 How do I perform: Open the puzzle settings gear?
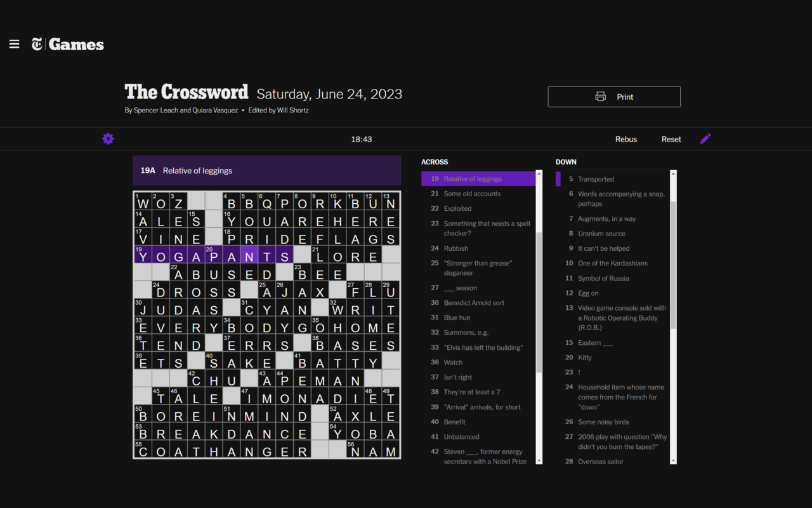point(108,138)
